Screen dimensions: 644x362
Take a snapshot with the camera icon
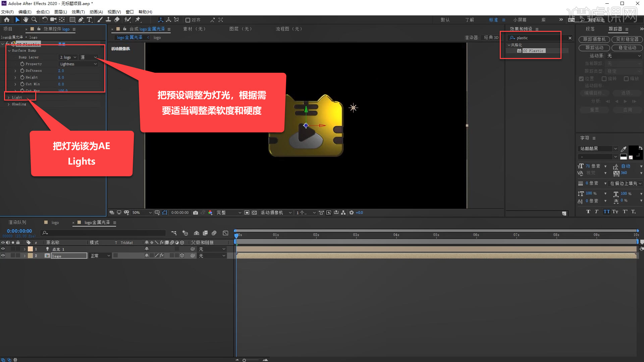click(x=196, y=213)
